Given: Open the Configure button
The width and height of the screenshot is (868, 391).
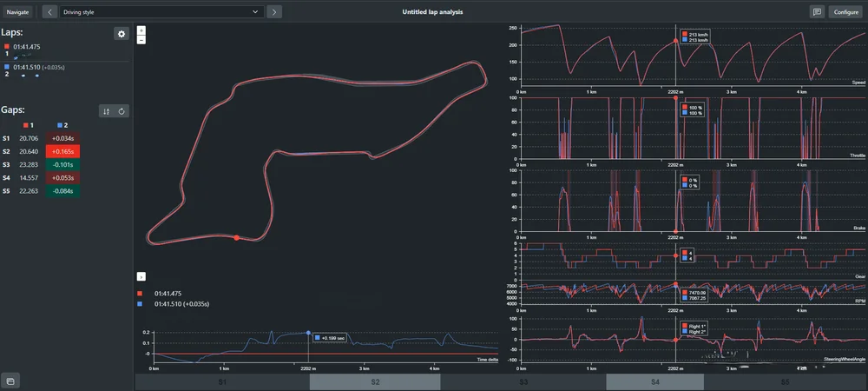Looking at the screenshot, I should pyautogui.click(x=845, y=11).
